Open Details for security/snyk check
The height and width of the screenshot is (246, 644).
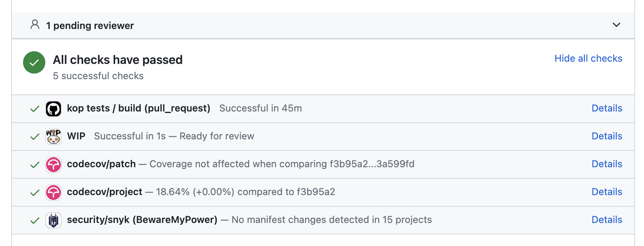pos(606,220)
